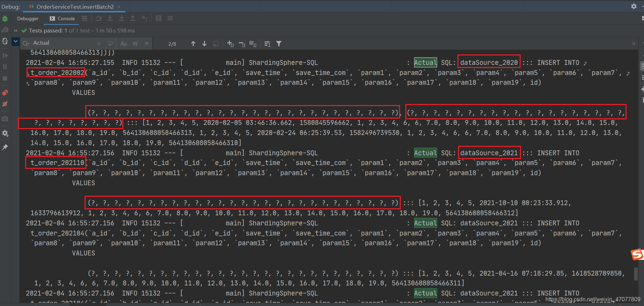Click Trace Current Stream Chain icon
This screenshot has width=644, height=306.
coord(170,18)
